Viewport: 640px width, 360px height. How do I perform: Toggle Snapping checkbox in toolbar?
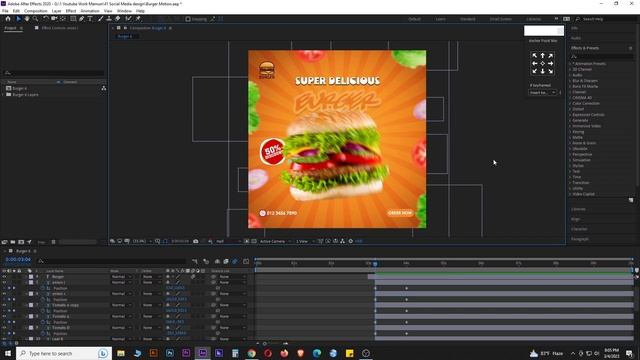pos(188,19)
